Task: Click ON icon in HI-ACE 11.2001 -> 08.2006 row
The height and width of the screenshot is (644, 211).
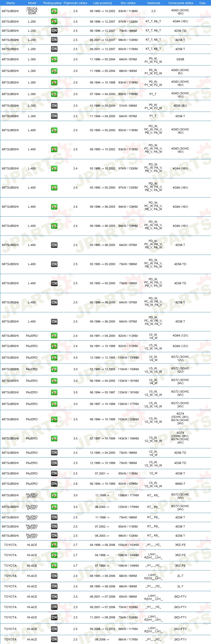Action: (x=54, y=618)
